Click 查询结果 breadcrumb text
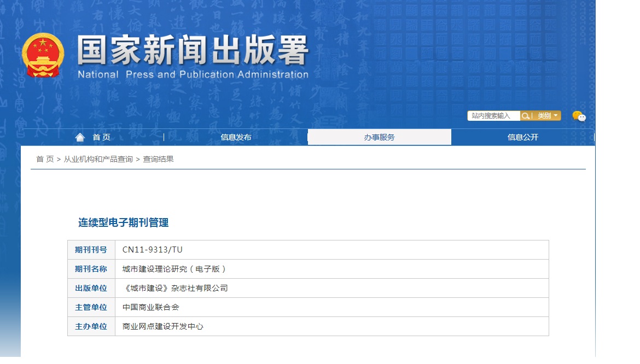The image size is (640, 364). point(158,159)
